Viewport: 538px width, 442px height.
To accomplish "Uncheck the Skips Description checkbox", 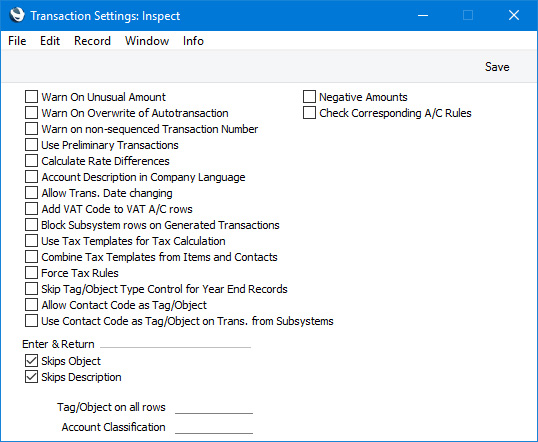I will (x=31, y=377).
